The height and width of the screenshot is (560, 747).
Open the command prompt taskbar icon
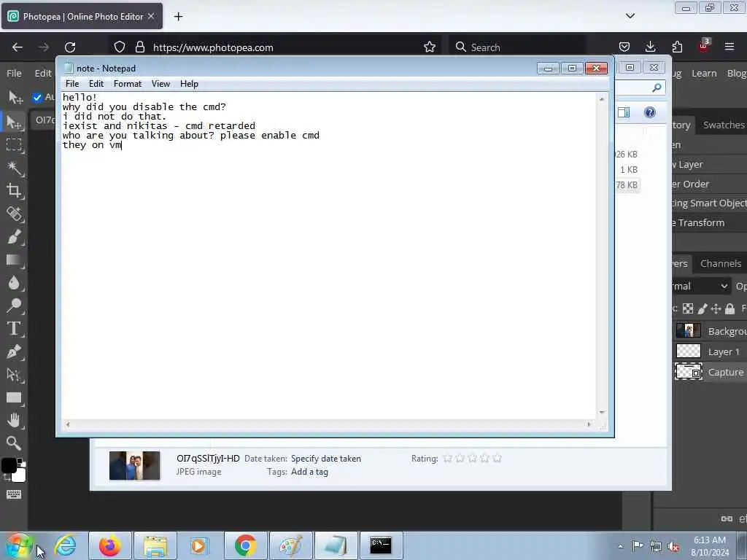(381, 545)
